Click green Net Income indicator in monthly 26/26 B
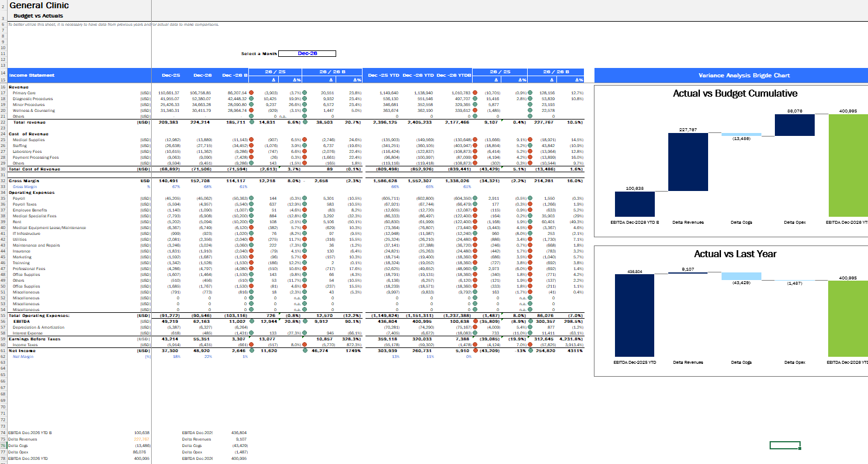Image resolution: width=868 pixels, height=464 pixels. tap(305, 351)
